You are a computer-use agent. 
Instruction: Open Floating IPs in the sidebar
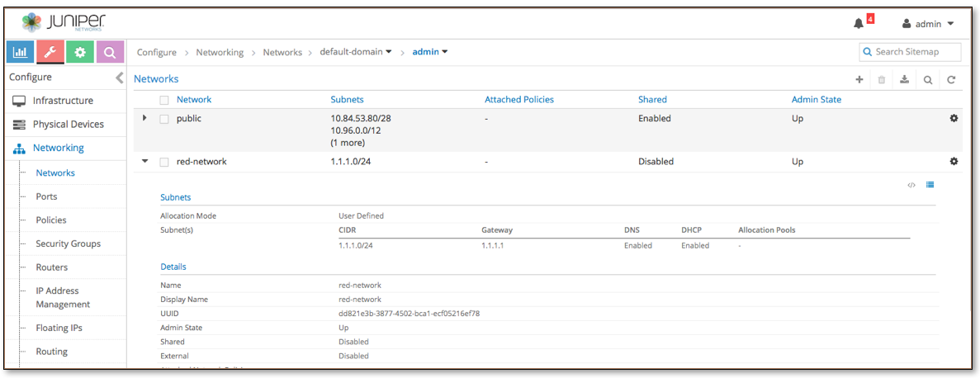59,328
